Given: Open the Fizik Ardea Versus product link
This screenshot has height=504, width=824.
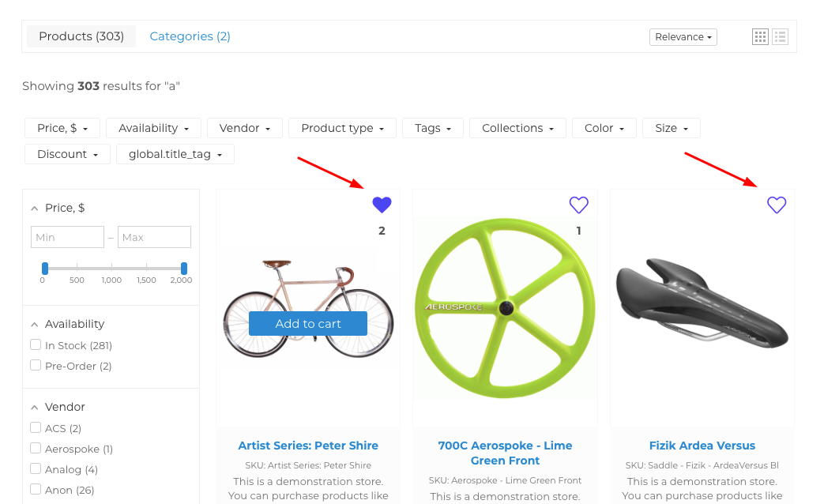Looking at the screenshot, I should [702, 446].
